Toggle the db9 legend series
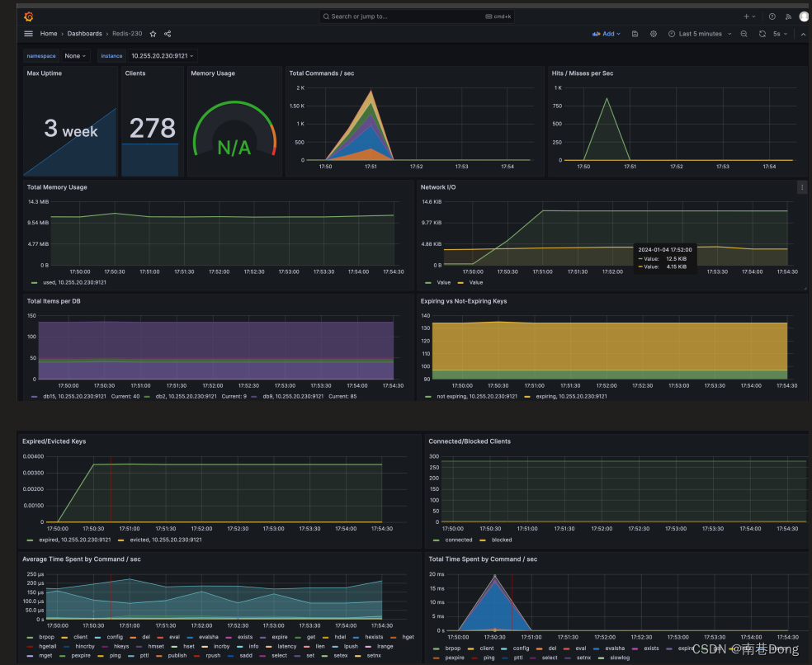The image size is (812, 665). point(293,397)
